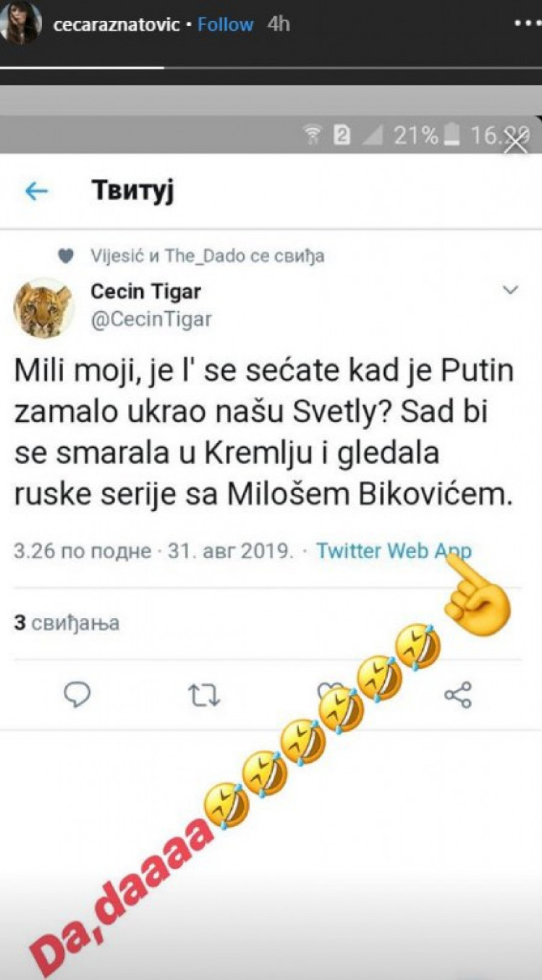This screenshot has height=980, width=542.
Task: Click the @CecinTigar handle
Action: (151, 319)
